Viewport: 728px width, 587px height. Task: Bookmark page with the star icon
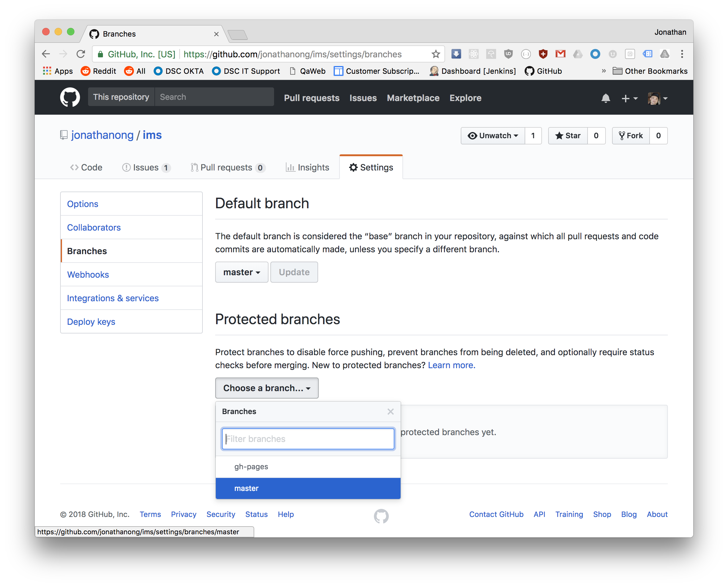(436, 54)
